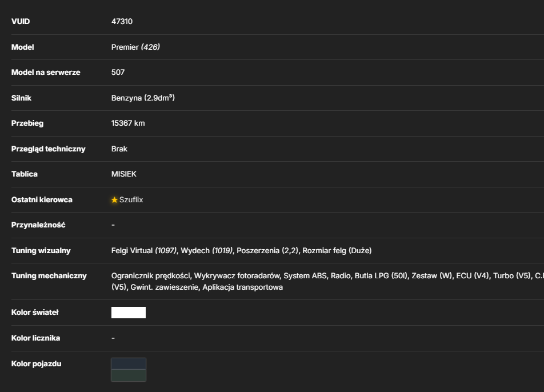Click the engine value Benzyna (2.9dm³)
Viewport: 544px width, 392px height.
(143, 98)
